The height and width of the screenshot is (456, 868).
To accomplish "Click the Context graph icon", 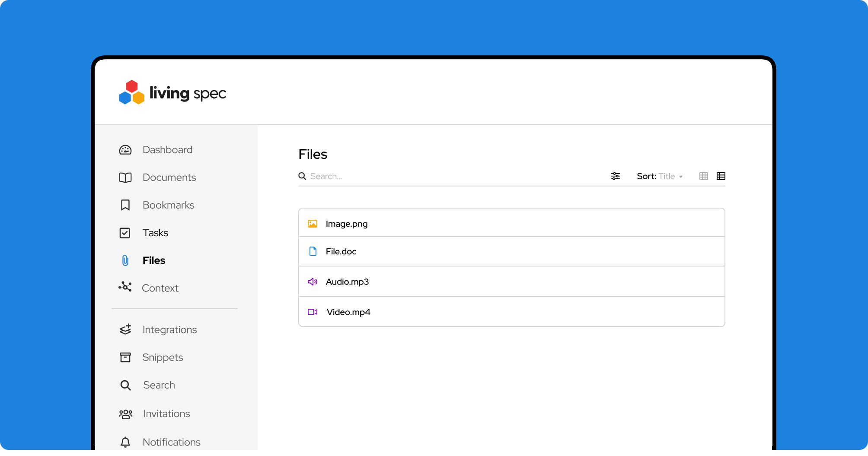I will (125, 287).
